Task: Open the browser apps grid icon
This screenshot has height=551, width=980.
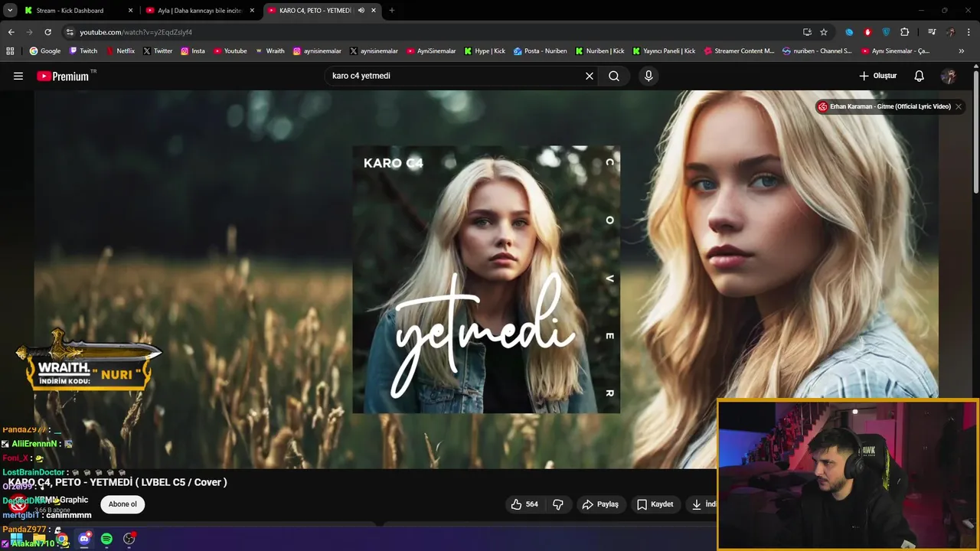Action: point(10,51)
